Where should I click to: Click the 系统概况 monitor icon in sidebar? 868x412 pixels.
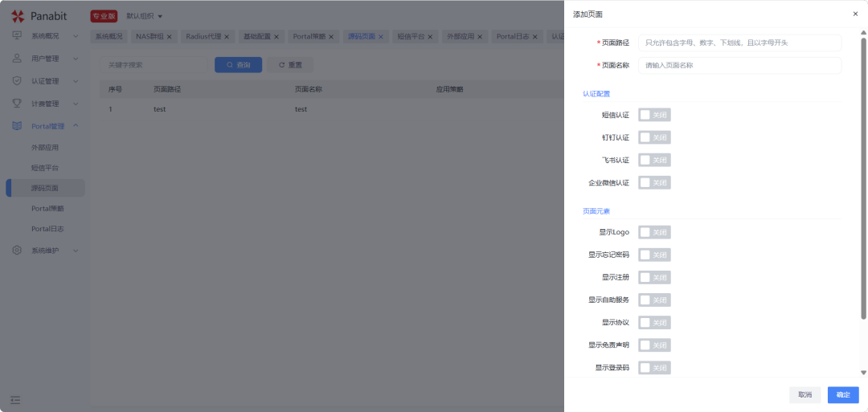point(17,36)
